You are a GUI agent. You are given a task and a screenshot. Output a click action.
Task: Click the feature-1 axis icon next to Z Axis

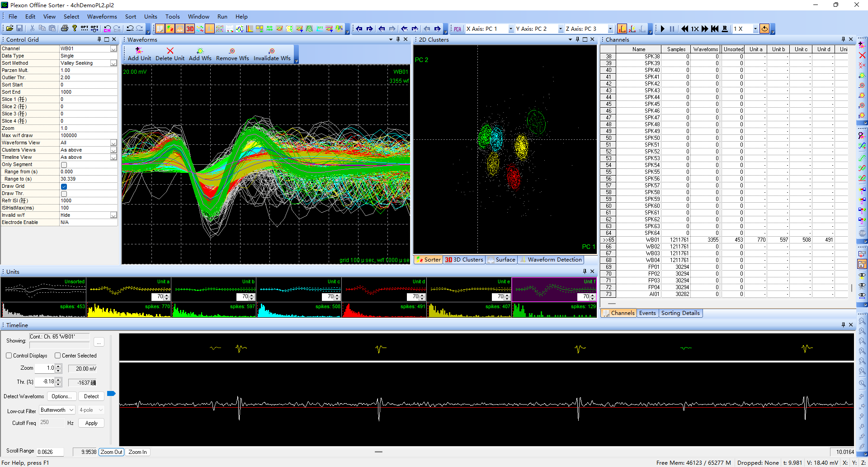pos(622,29)
